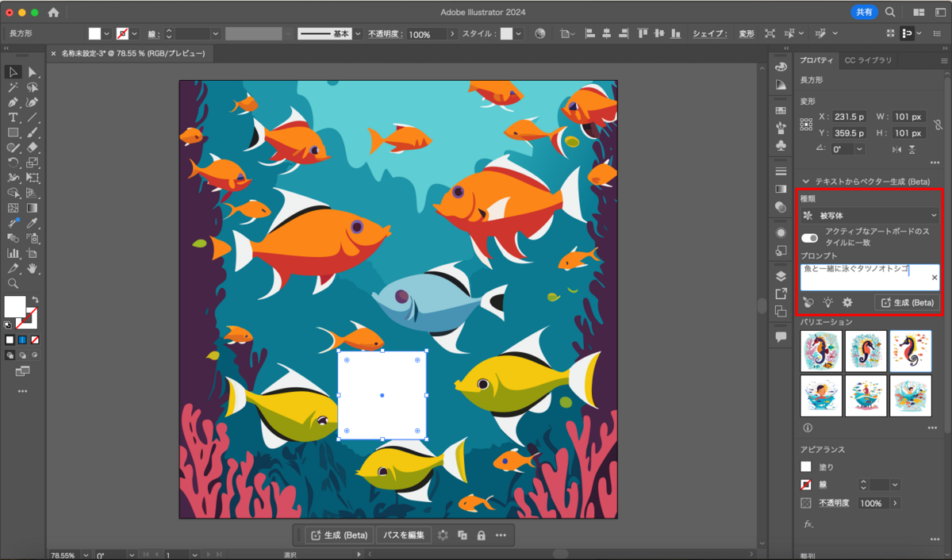Select the Eyedropper tool
This screenshot has width=952, height=560.
[33, 223]
